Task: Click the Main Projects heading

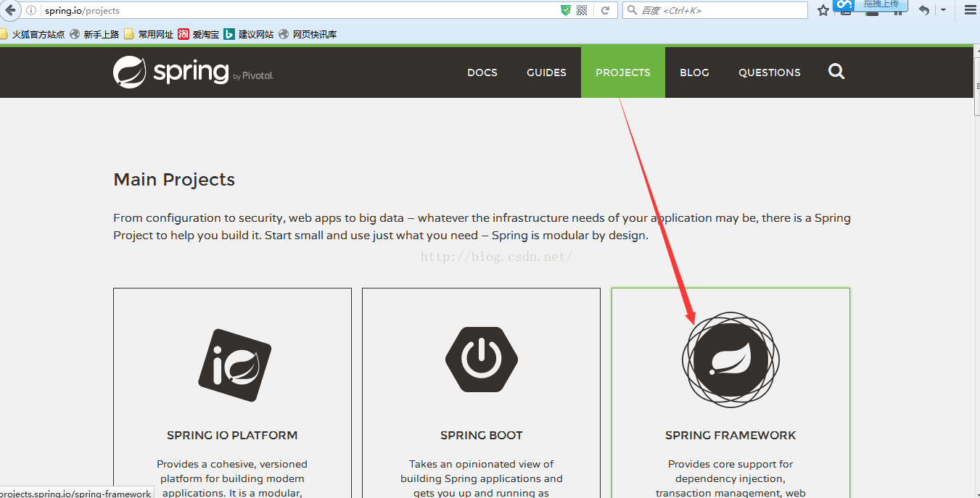Action: (x=174, y=180)
